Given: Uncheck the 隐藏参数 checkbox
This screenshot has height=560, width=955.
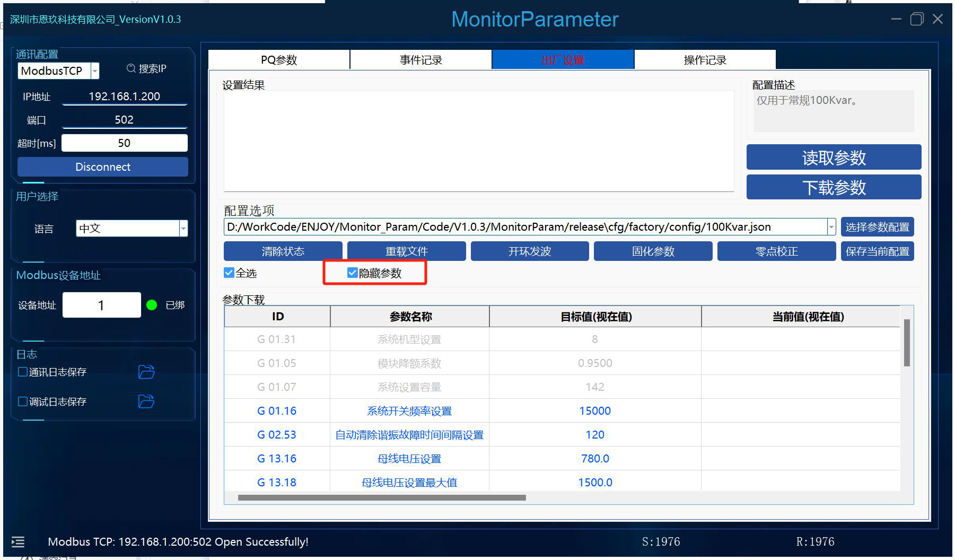Looking at the screenshot, I should coord(352,273).
